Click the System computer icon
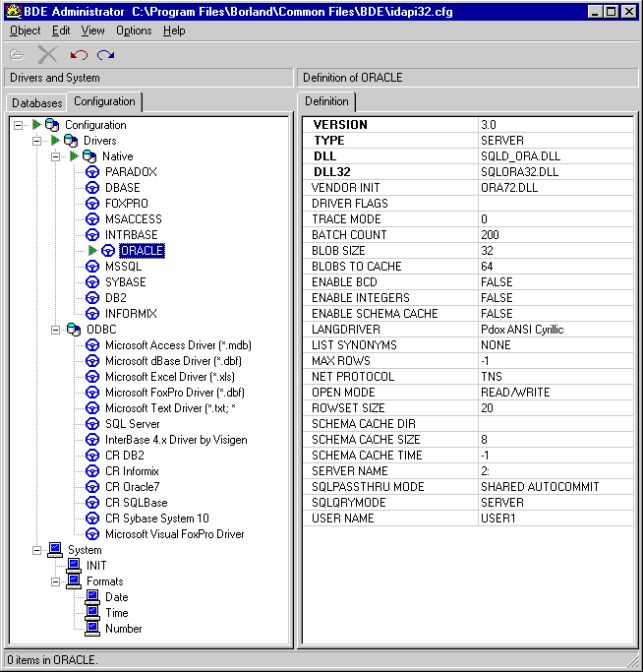 pyautogui.click(x=55, y=550)
